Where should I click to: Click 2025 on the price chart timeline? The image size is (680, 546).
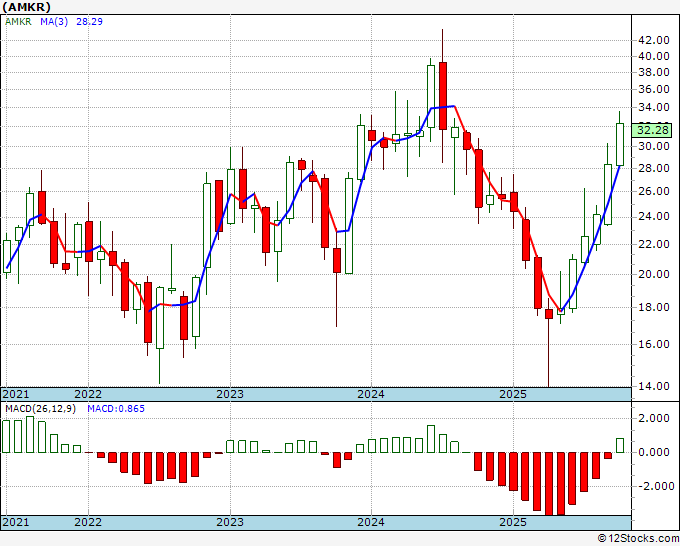[513, 394]
